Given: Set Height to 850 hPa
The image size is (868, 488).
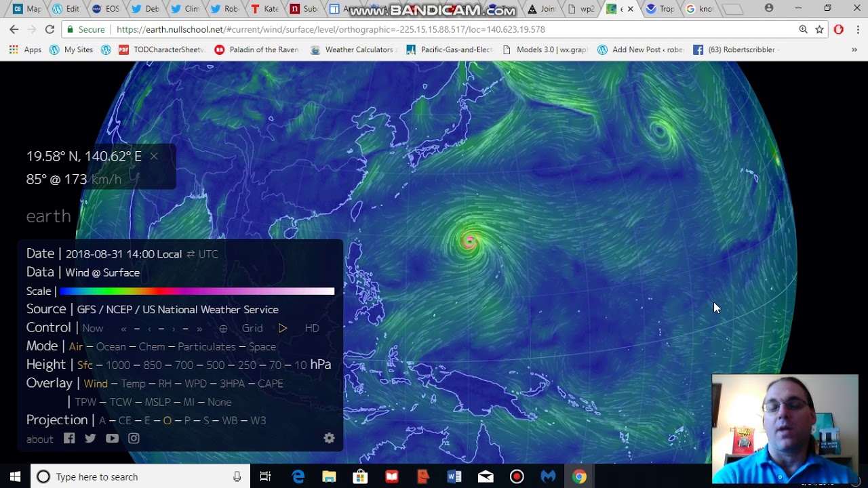Looking at the screenshot, I should coord(153,365).
